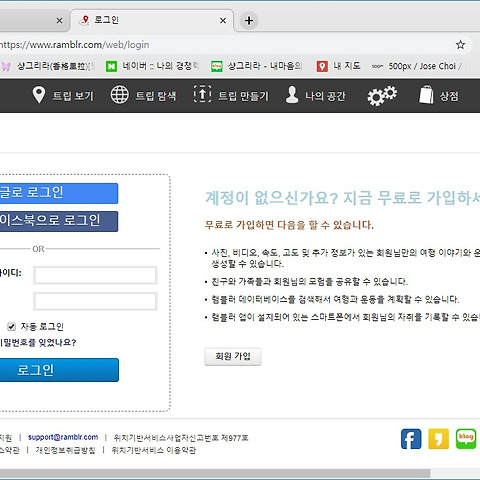
Task: Focus the 아이디 username input field
Action: coord(95,275)
